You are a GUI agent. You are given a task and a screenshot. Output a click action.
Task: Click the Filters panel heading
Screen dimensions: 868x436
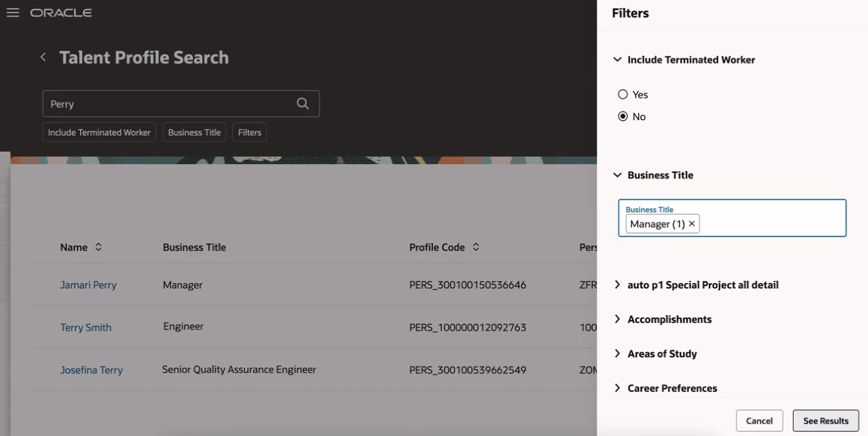[x=630, y=13]
